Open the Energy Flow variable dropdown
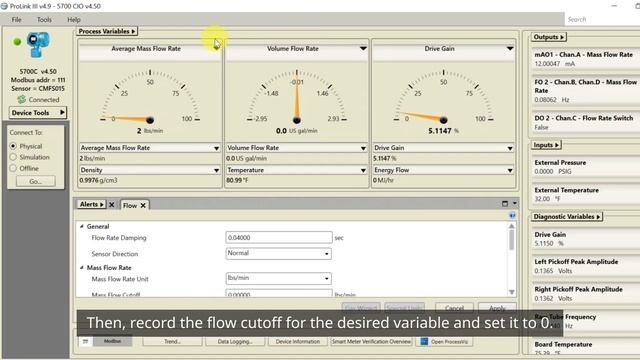Viewport: 640px width, 360px height. [510, 170]
